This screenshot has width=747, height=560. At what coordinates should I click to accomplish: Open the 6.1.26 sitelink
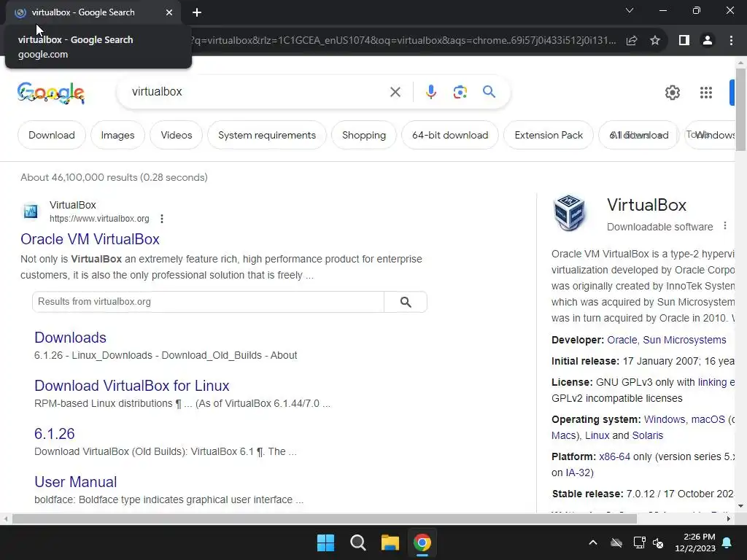pos(54,434)
